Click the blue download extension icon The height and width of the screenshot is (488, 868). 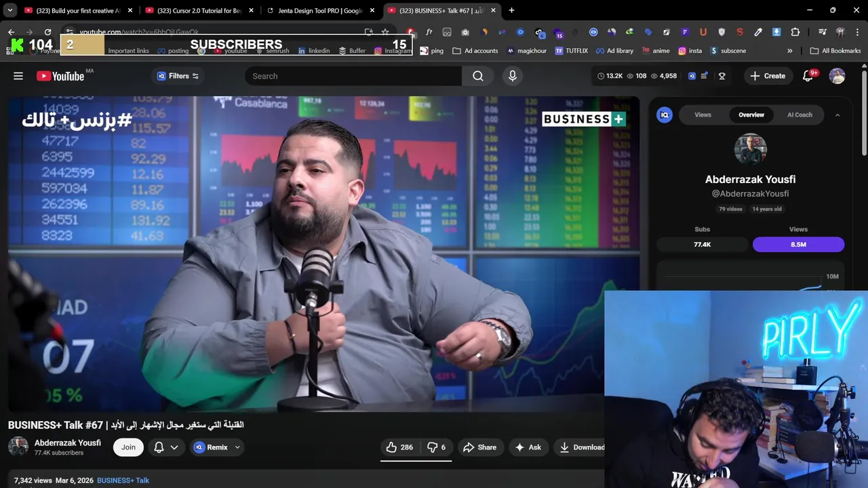(776, 32)
